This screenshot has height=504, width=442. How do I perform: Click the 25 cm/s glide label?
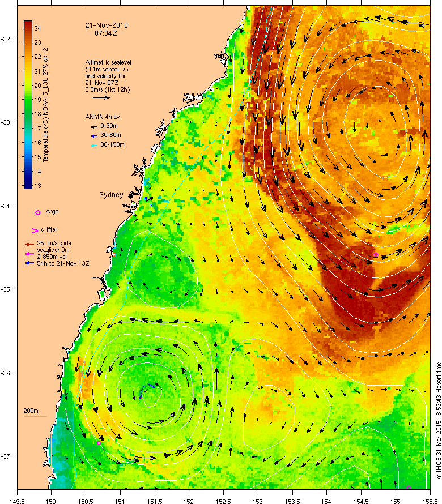54,244
